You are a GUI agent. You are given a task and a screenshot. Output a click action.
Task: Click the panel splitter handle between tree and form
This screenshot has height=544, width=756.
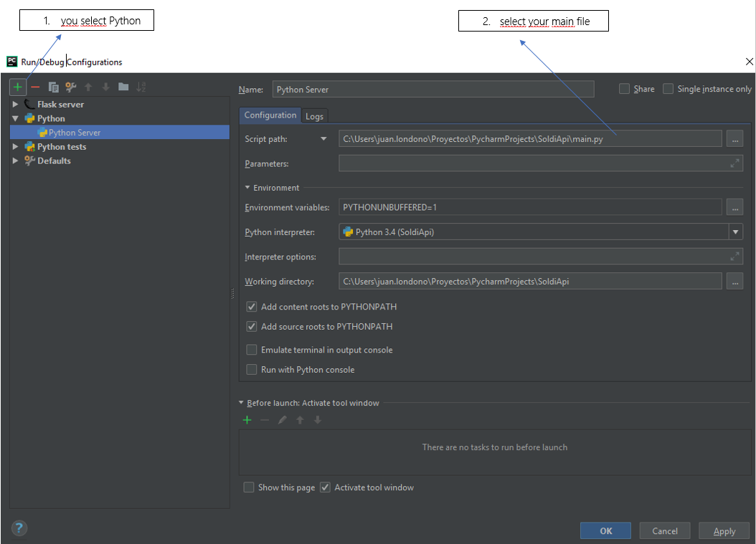click(233, 293)
